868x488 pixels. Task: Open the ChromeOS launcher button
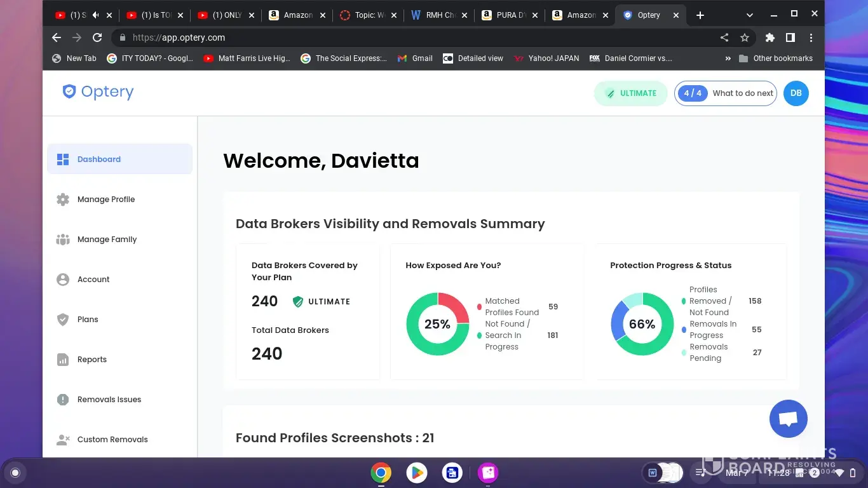click(x=15, y=473)
